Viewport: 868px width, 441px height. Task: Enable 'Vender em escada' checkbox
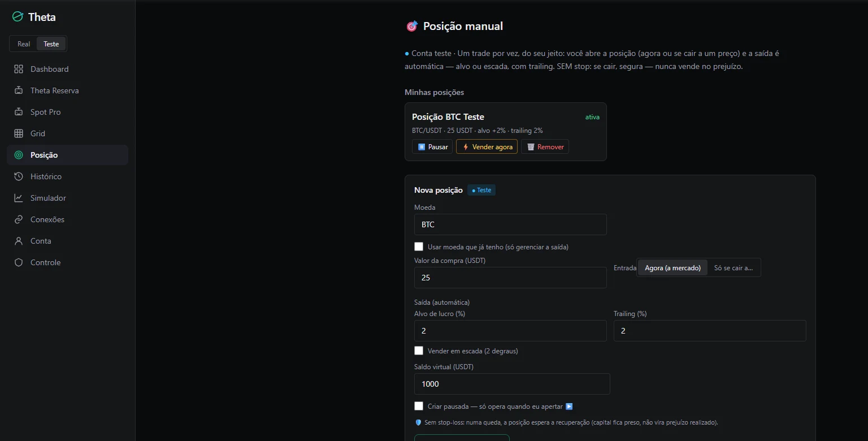point(419,351)
